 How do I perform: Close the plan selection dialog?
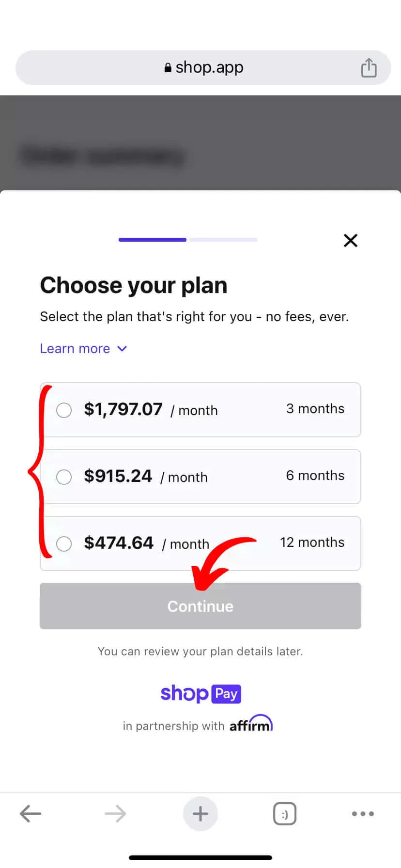tap(351, 240)
